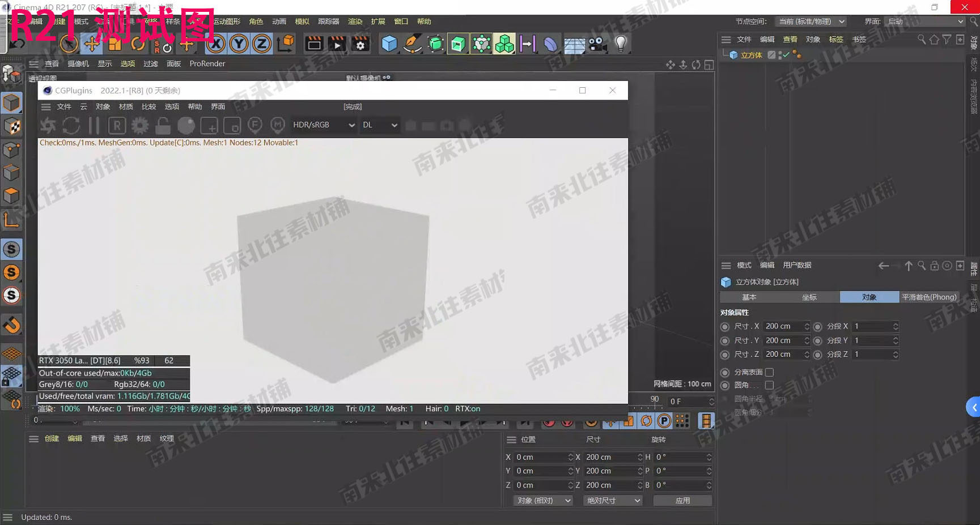Open spline pen tool

(x=412, y=44)
